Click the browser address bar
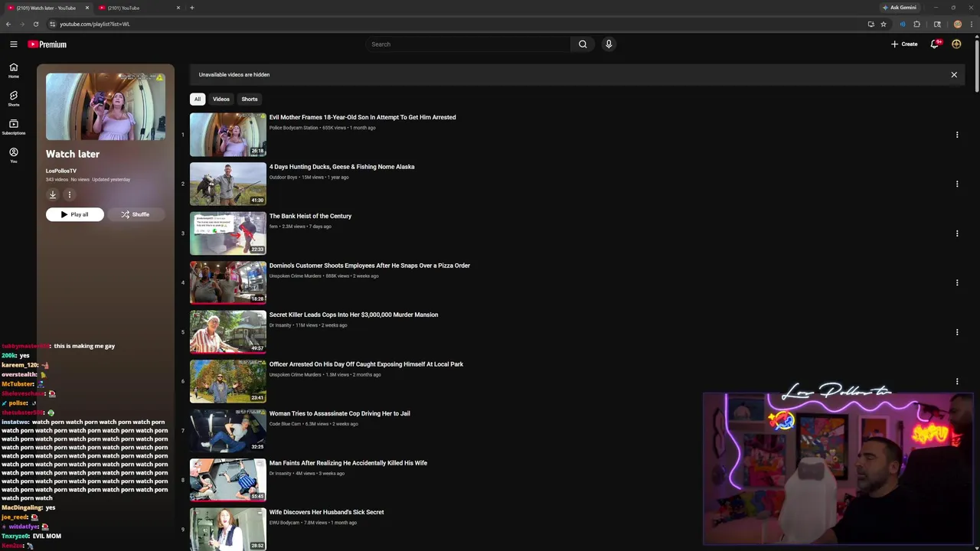980x551 pixels. pos(459,24)
